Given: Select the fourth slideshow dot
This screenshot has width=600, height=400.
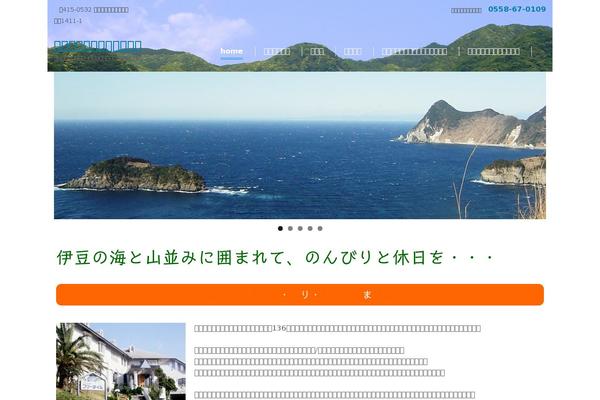Looking at the screenshot, I should point(310,229).
